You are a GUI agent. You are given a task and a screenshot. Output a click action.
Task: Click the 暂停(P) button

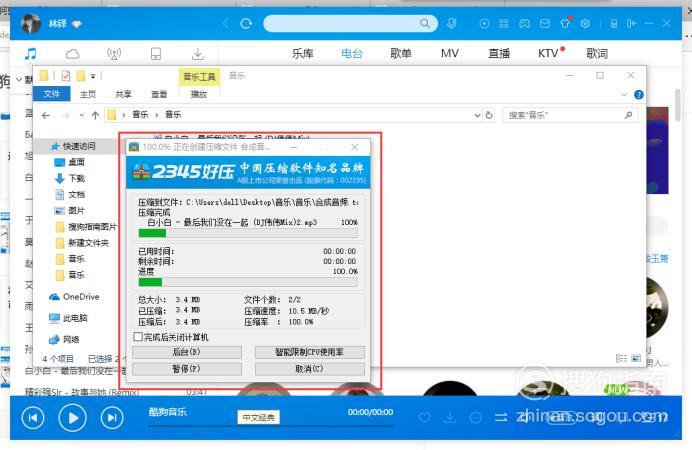[187, 368]
